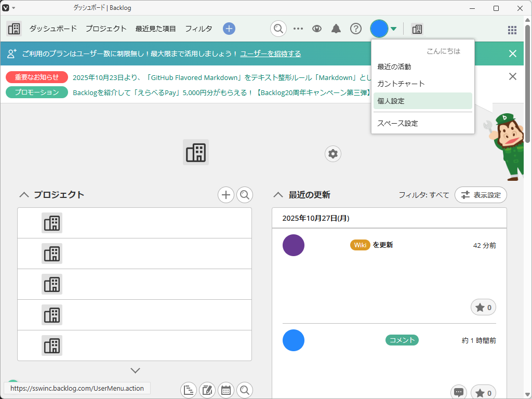Open 最近見た項目 nav menu
This screenshot has height=399, width=532.
point(155,29)
